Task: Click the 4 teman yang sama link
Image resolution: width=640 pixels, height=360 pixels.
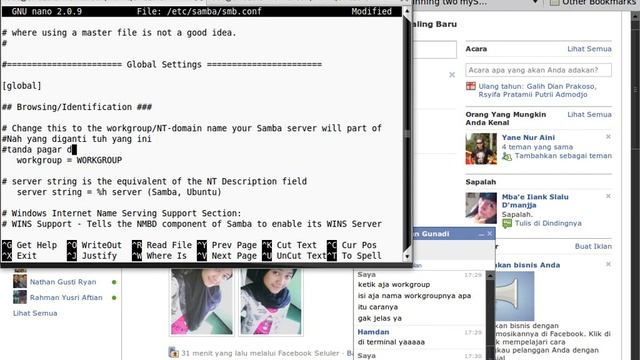Action: click(537, 147)
